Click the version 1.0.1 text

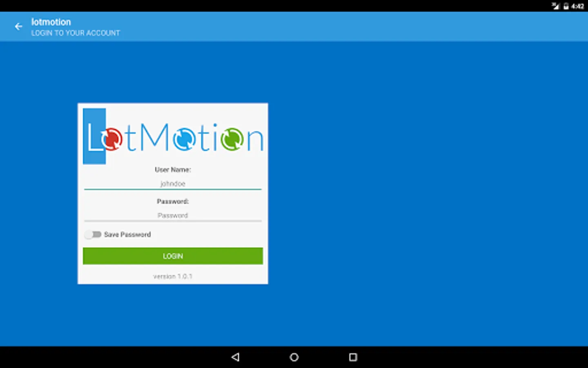coord(173,276)
